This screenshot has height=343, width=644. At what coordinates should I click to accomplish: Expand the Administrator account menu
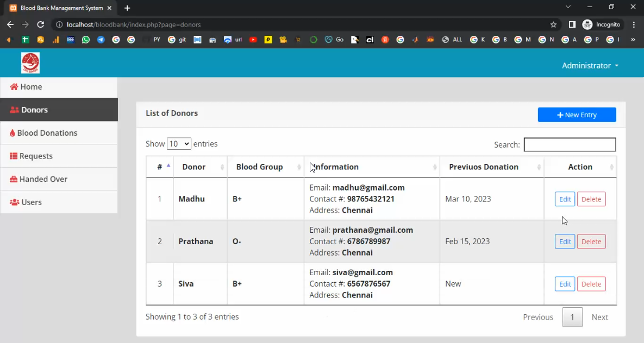(590, 66)
